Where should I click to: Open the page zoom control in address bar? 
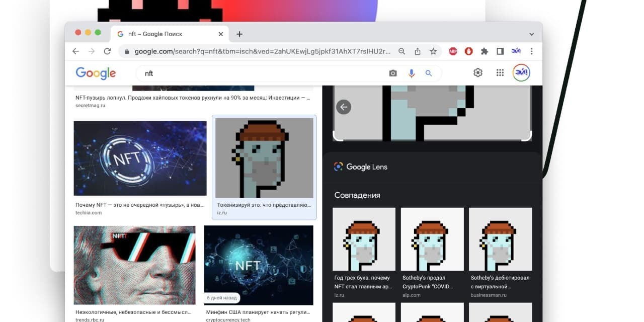(401, 51)
